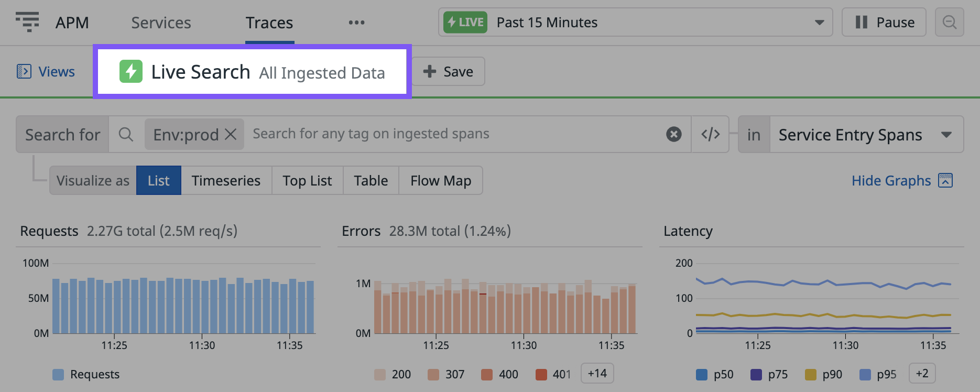The width and height of the screenshot is (980, 392).
Task: Remove the Env:prod filter tag
Action: coord(231,135)
